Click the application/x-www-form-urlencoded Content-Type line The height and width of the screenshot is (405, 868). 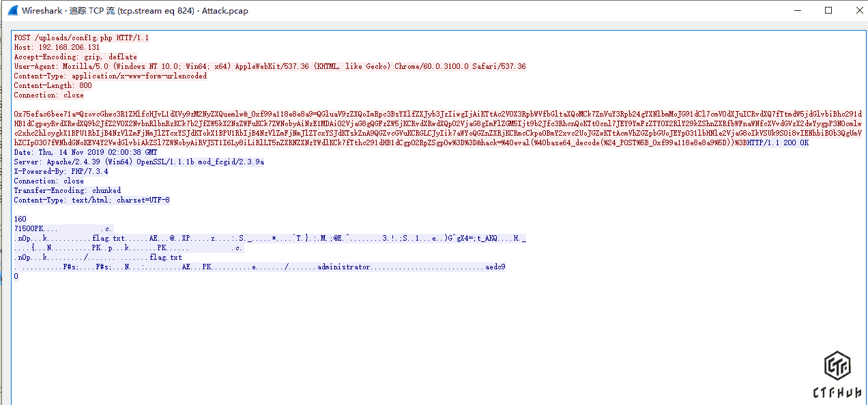tap(110, 76)
